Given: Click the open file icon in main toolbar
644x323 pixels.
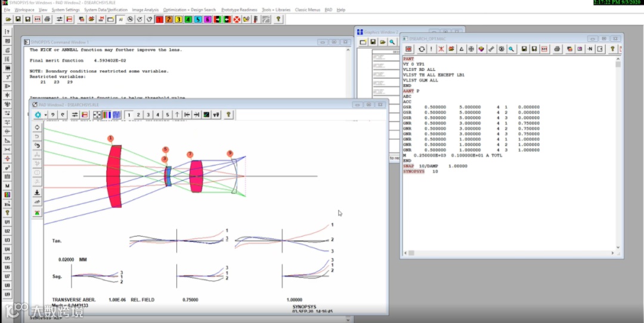Looking at the screenshot, I should (x=8, y=19).
